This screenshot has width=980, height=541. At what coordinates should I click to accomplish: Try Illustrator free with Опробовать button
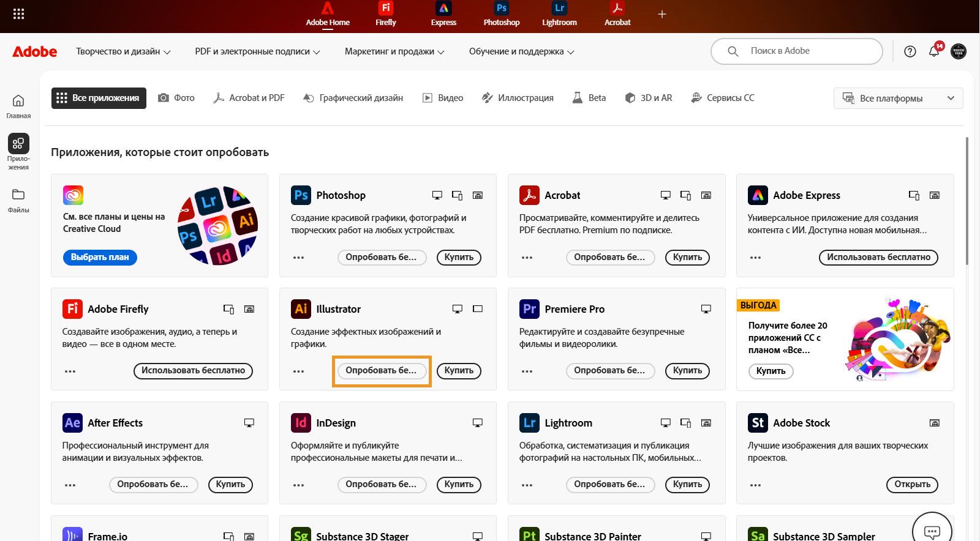[x=381, y=371]
